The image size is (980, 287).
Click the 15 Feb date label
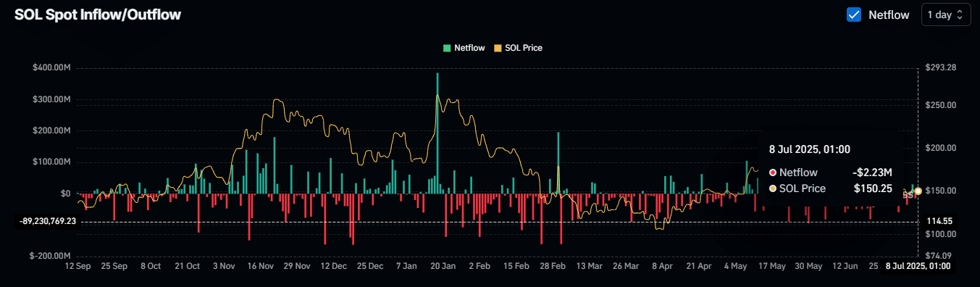pos(516,267)
